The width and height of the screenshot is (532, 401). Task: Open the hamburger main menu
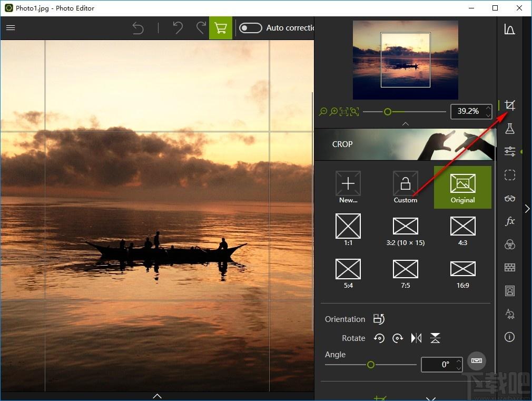point(11,27)
